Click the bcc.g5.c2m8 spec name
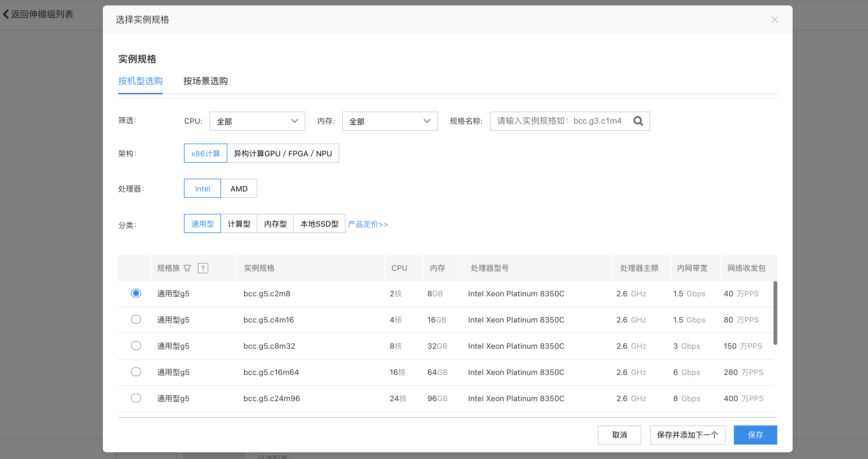 pyautogui.click(x=267, y=293)
